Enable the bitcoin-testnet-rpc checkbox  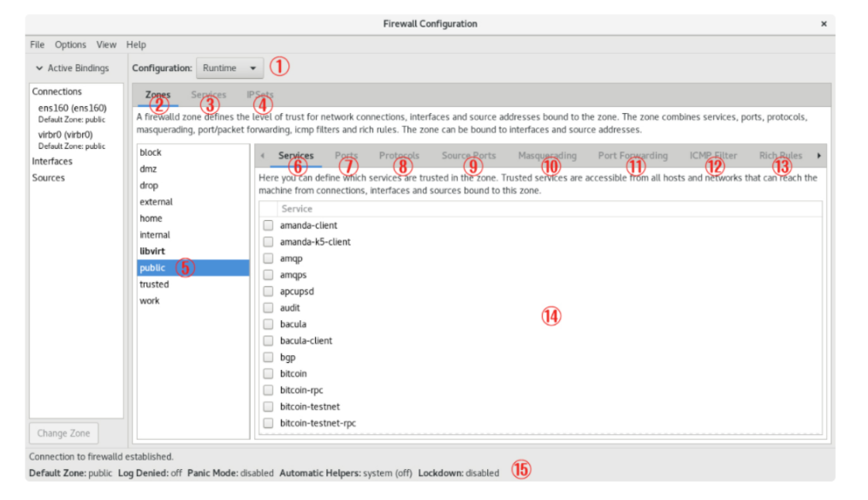pyautogui.click(x=269, y=423)
